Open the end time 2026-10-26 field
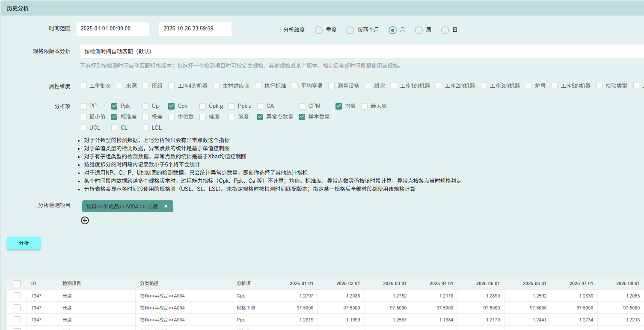644x330 pixels. tap(195, 29)
